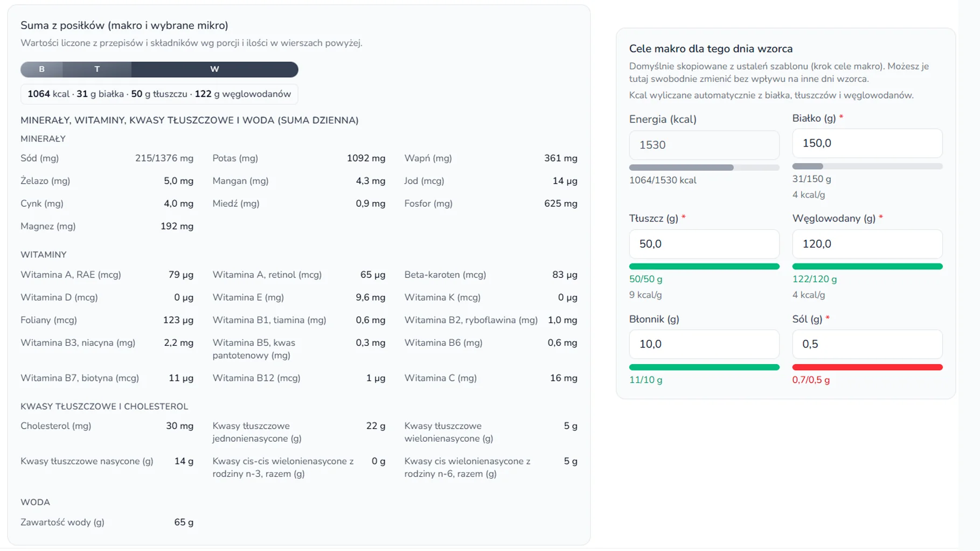Click the green carbohydrates progress bar
Viewport: 980px width, 551px height.
point(867,267)
